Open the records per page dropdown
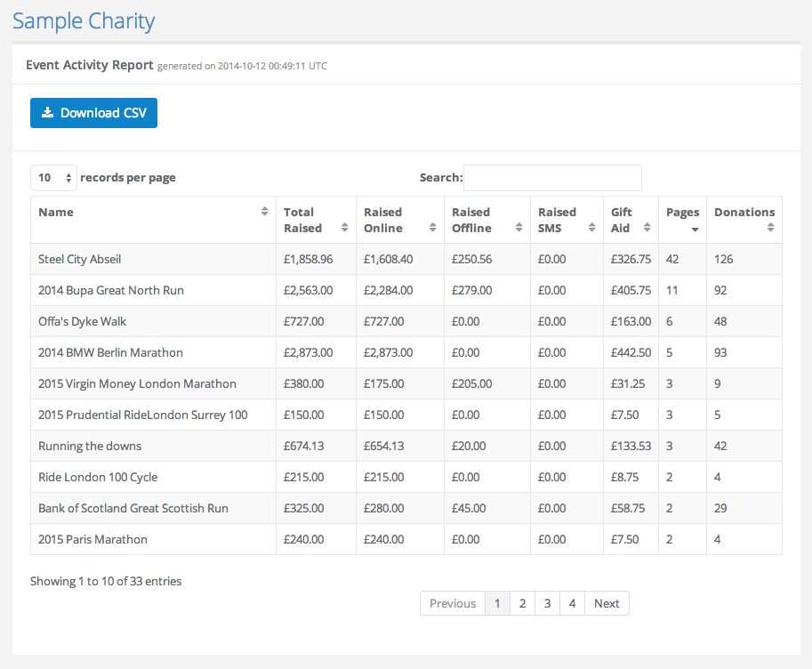The width and height of the screenshot is (812, 669). point(54,178)
